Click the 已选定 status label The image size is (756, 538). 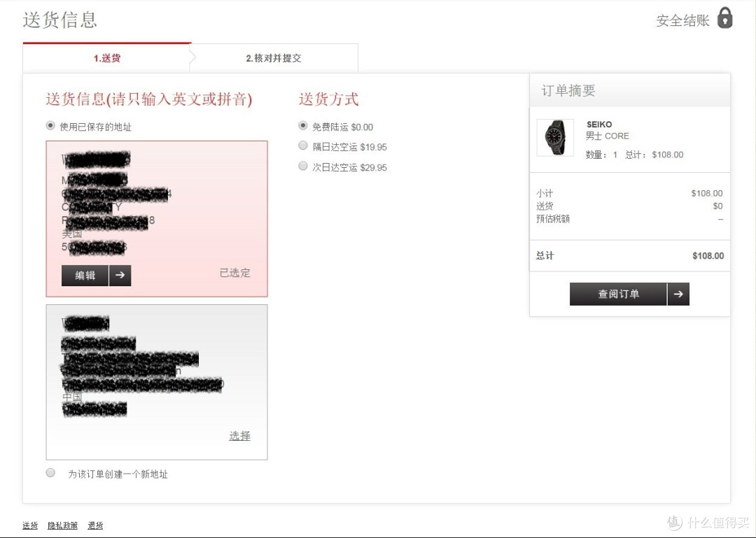(x=235, y=273)
